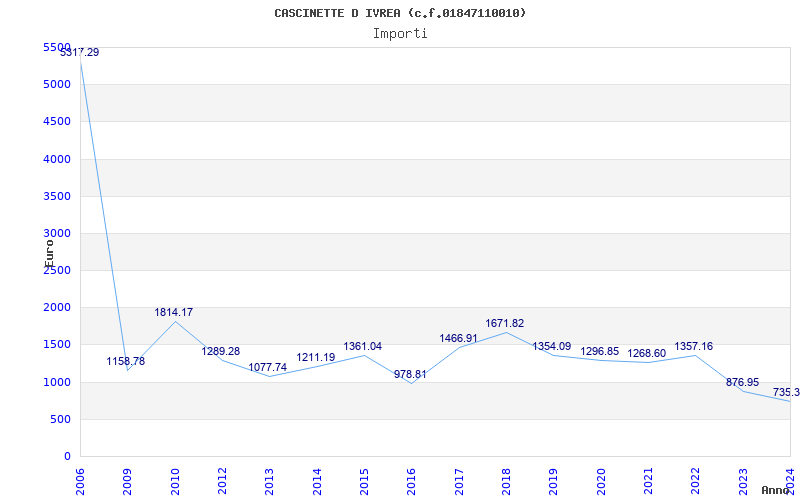Select the 1158.78 value label
Image resolution: width=800 pixels, height=500 pixels.
pos(126,361)
